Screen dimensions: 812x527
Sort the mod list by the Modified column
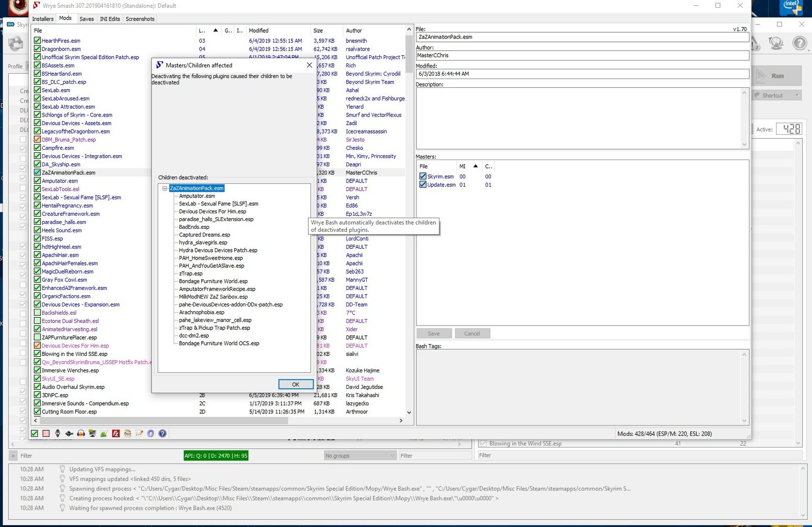point(278,30)
